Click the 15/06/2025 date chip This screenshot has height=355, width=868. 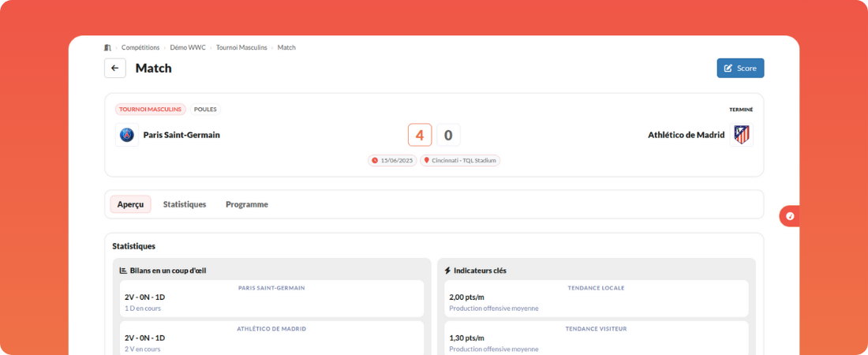pyautogui.click(x=392, y=161)
